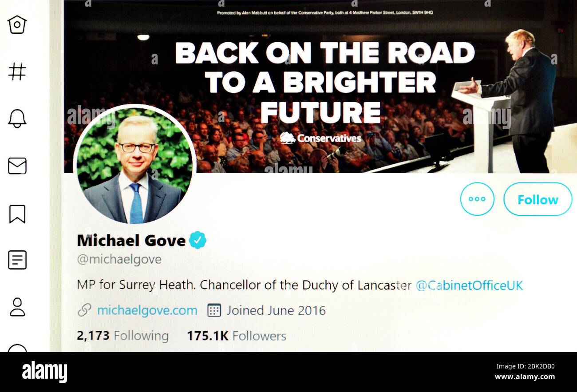Image resolution: width=577 pixels, height=392 pixels.
Task: Open the @CabinetOfficeUK mention link
Action: 470,285
